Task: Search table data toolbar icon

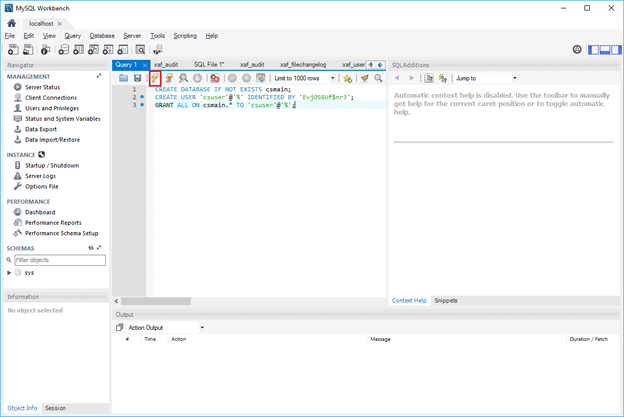Action: [140, 49]
